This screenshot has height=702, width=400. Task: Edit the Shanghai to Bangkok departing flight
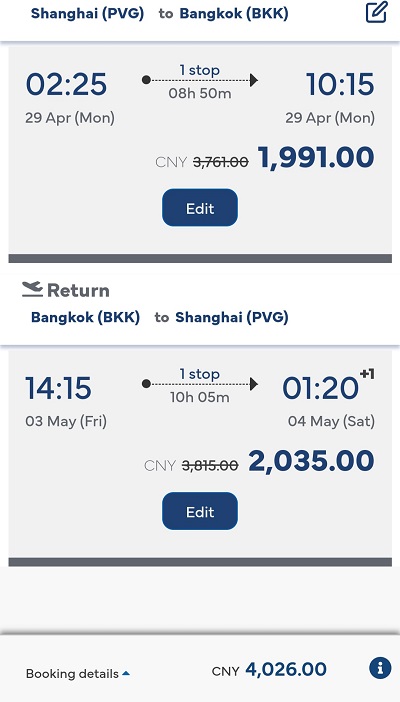[x=200, y=208]
